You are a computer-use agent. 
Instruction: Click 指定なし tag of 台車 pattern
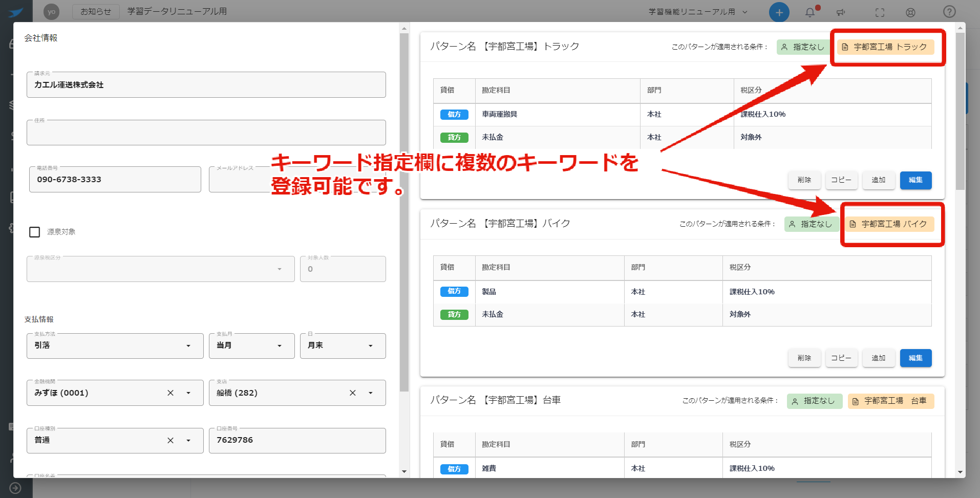point(814,401)
